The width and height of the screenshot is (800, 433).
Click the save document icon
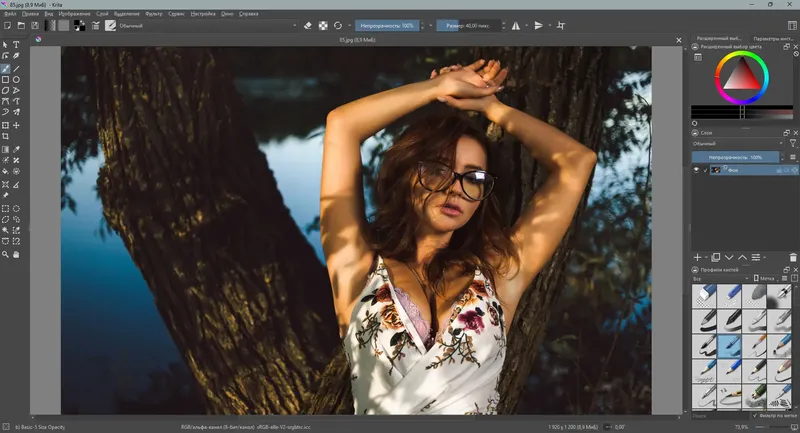(35, 25)
